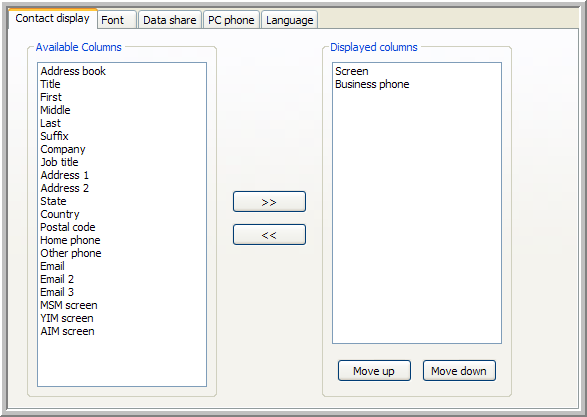Click the Move down button
The height and width of the screenshot is (417, 587).
coord(459,371)
